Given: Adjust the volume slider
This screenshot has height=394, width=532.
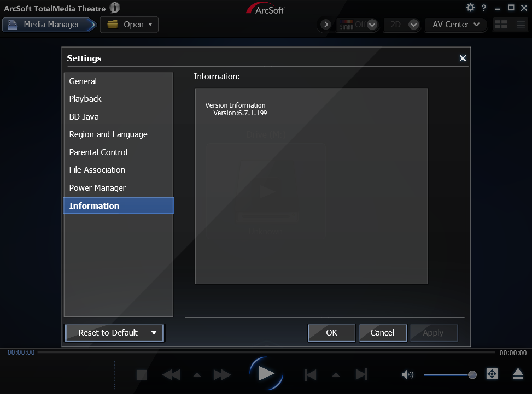Looking at the screenshot, I should (x=450, y=375).
